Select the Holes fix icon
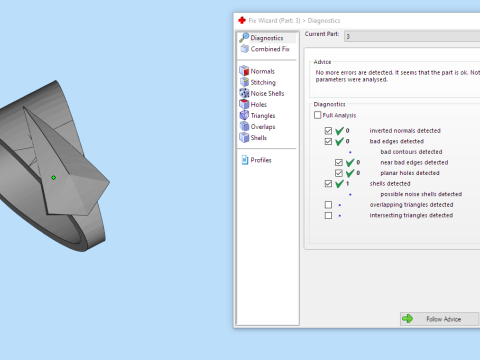The width and height of the screenshot is (480, 360). (x=244, y=104)
